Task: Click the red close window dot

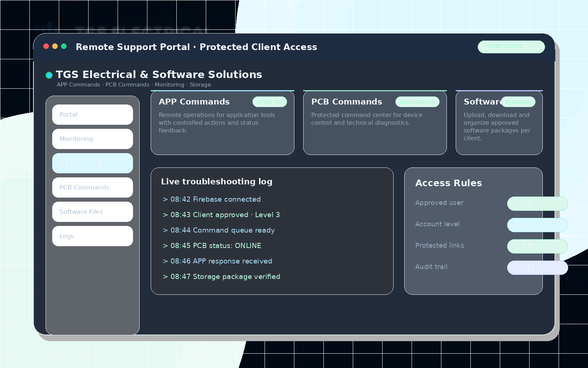Action: coord(46,46)
